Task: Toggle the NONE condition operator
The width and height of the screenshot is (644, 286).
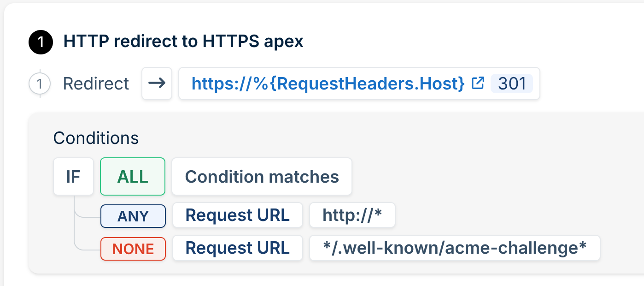Action: [133, 249]
